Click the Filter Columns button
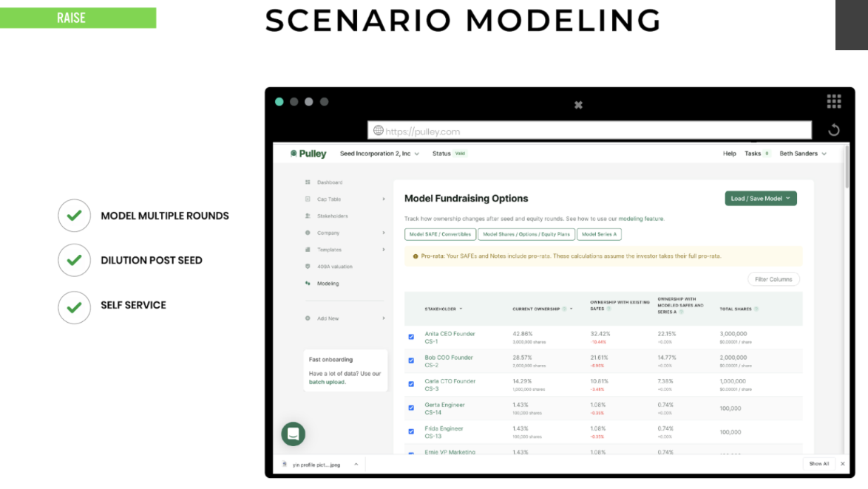Image resolution: width=868 pixels, height=489 pixels. [x=773, y=279]
